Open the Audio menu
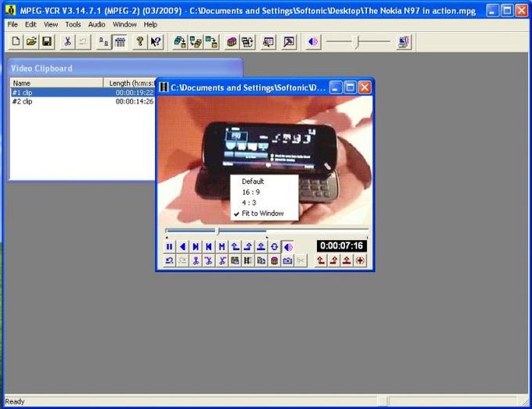The image size is (532, 409). coord(97,24)
